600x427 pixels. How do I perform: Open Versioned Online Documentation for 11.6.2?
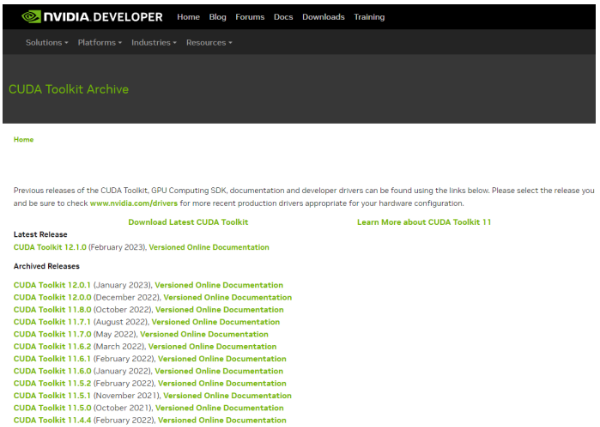(x=212, y=346)
